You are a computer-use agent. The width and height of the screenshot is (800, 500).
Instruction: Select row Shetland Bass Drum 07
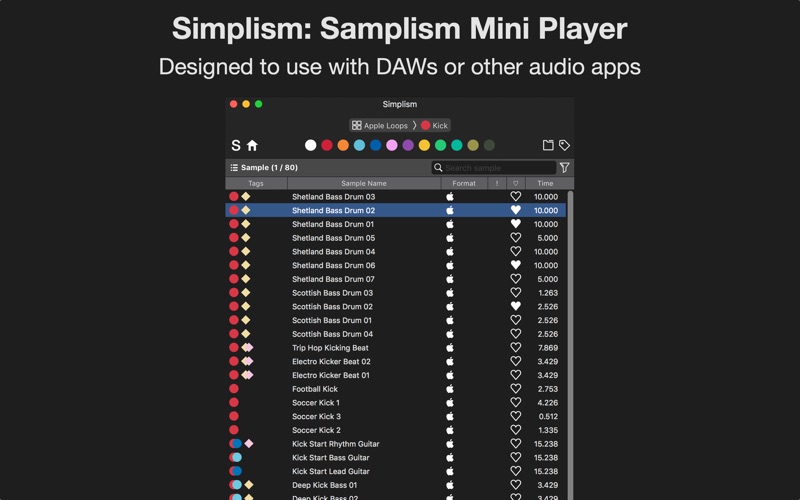(396, 279)
